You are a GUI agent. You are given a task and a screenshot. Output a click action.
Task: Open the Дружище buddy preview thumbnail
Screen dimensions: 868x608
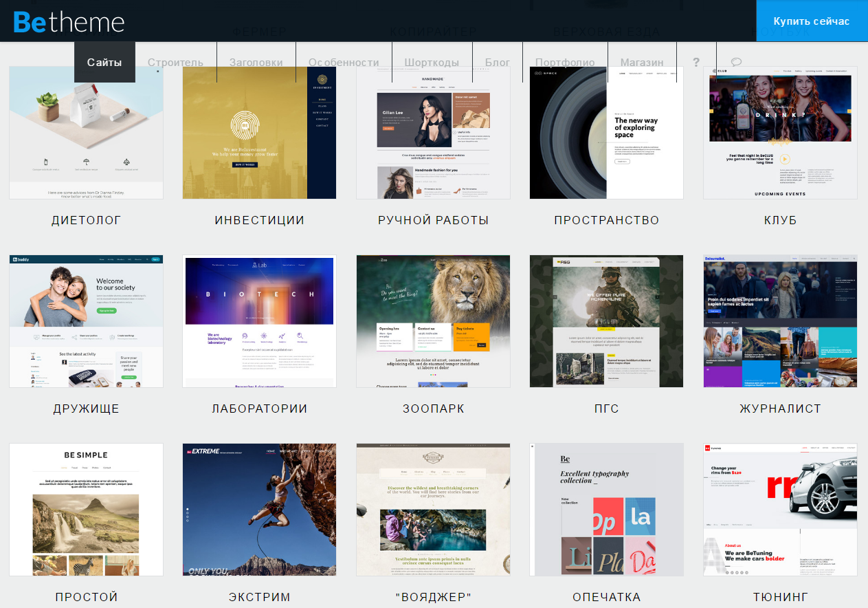coord(87,321)
